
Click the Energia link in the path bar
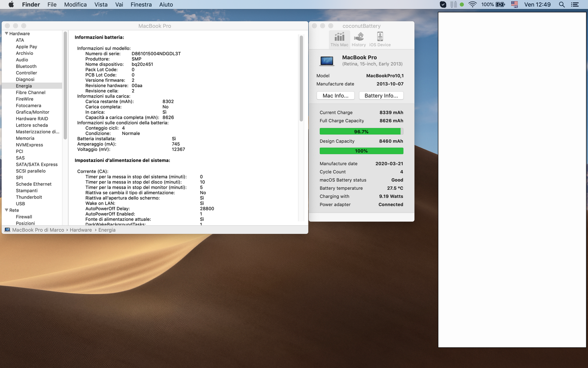107,230
